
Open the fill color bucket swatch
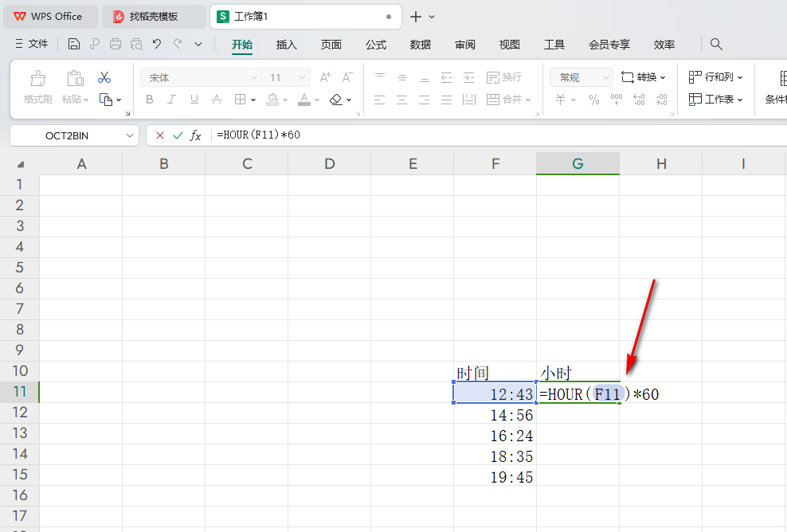click(x=272, y=100)
